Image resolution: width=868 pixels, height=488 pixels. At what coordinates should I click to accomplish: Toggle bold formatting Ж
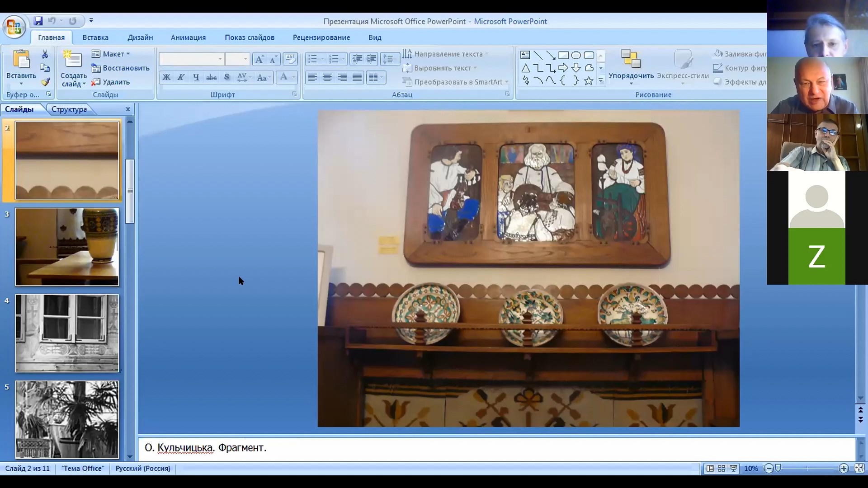coord(166,77)
